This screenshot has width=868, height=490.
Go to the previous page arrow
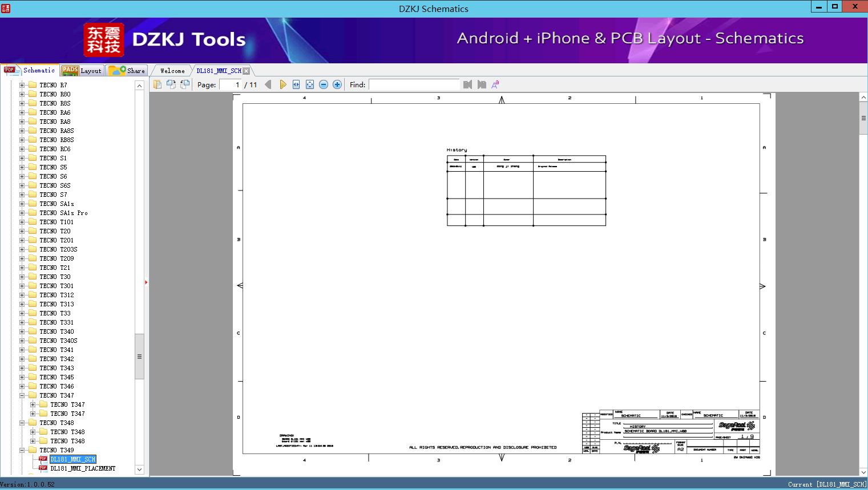coord(268,84)
